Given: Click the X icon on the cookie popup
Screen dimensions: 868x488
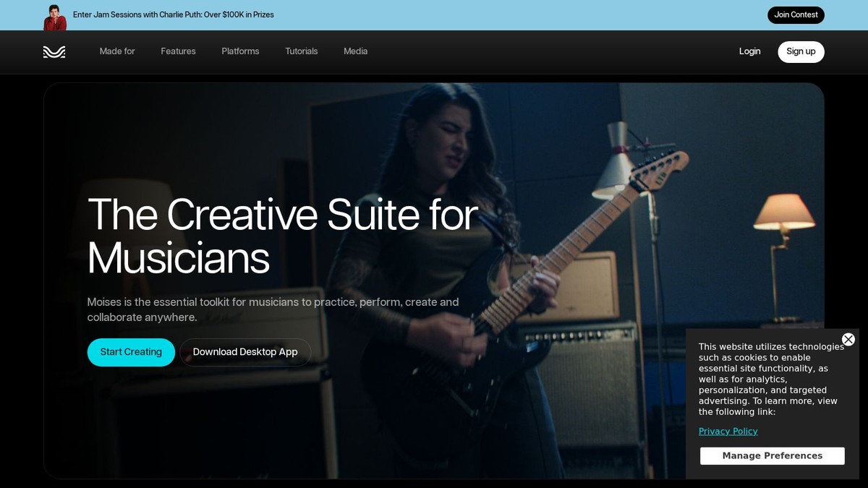Looking at the screenshot, I should click(x=848, y=339).
